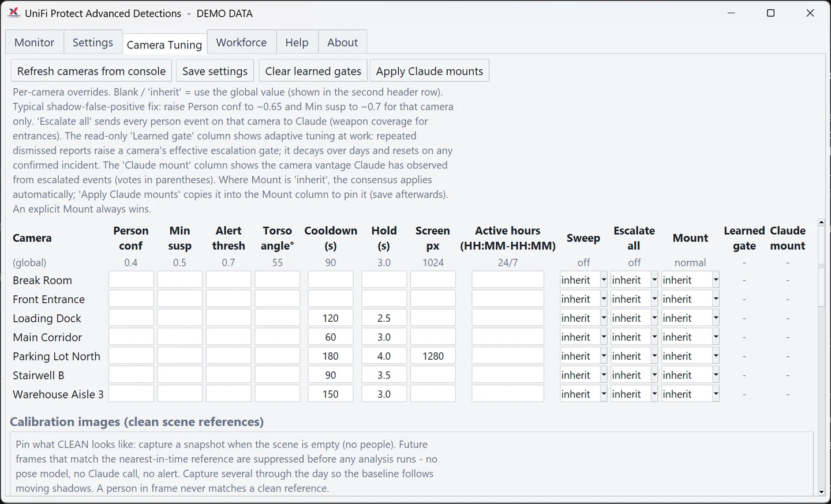
Task: Open Mount dropdown for Loading Dock
Action: (690, 318)
